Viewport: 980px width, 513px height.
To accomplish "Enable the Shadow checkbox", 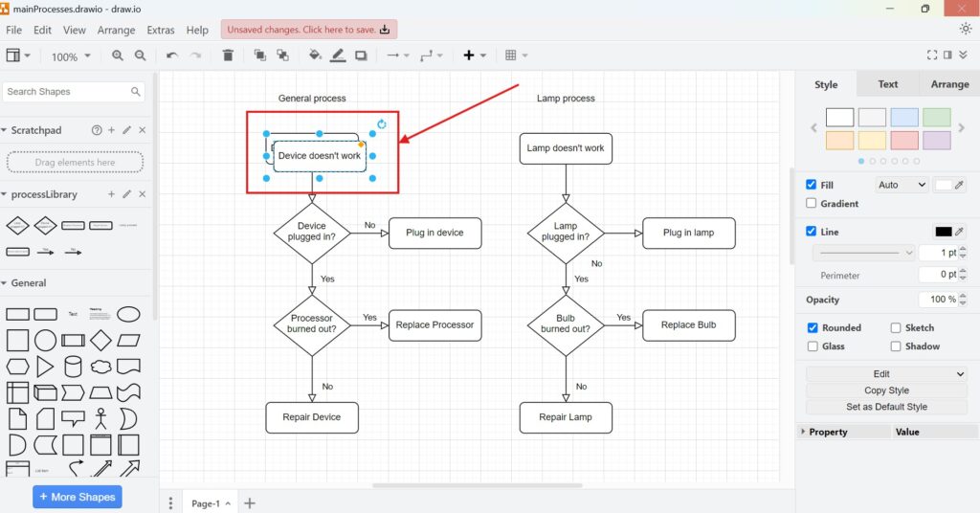I will click(x=896, y=346).
